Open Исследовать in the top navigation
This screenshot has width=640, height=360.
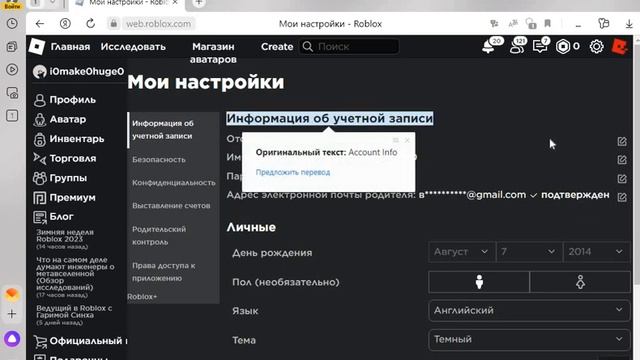click(133, 47)
